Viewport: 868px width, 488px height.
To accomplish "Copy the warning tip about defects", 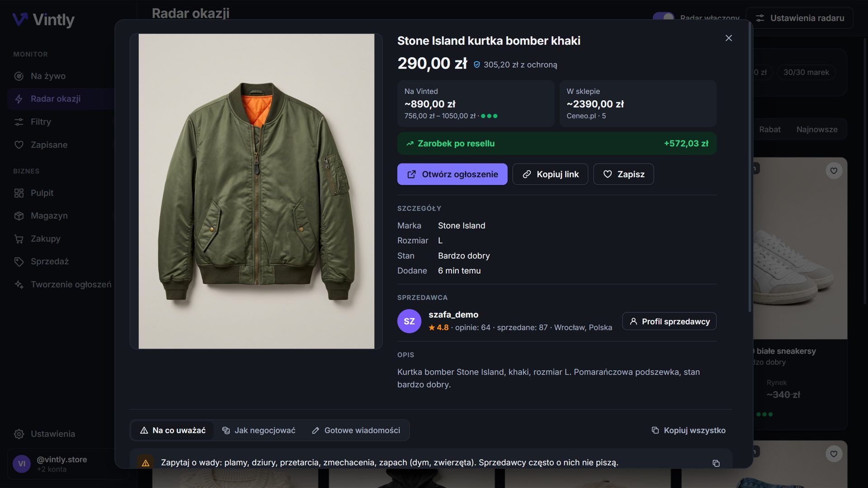I will pos(716,463).
